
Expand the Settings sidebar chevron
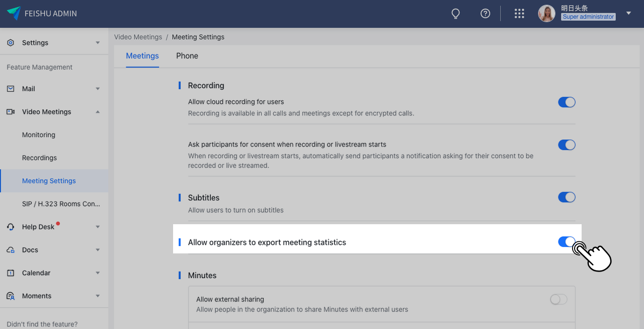click(98, 43)
